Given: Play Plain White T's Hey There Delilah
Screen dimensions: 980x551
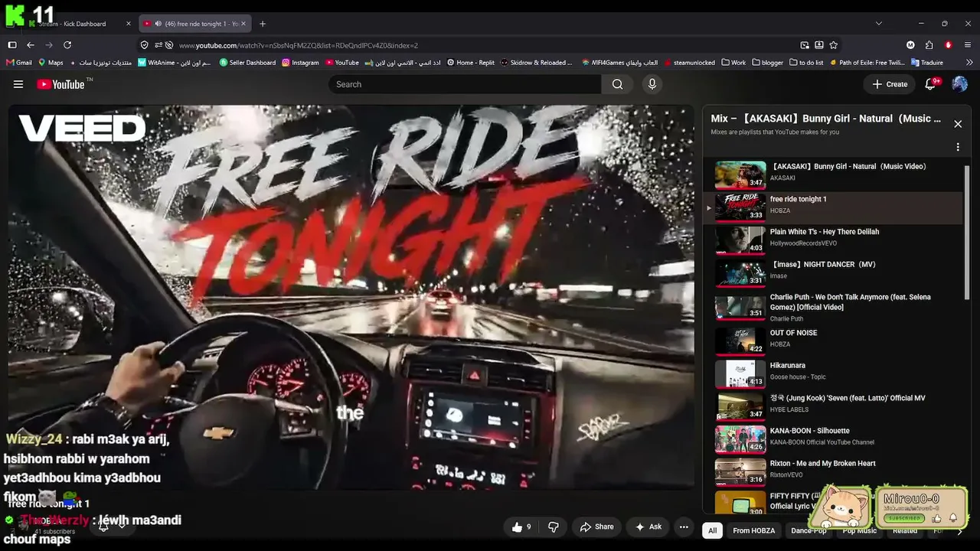Looking at the screenshot, I should tap(835, 240).
